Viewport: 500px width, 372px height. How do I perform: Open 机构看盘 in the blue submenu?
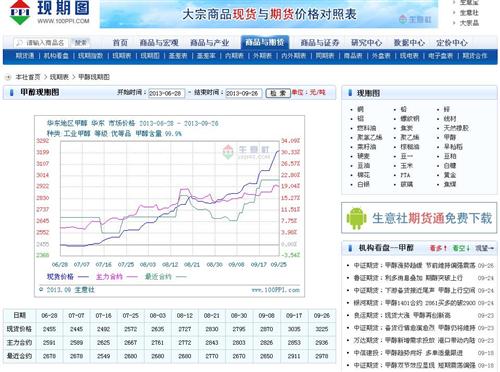click(x=56, y=56)
